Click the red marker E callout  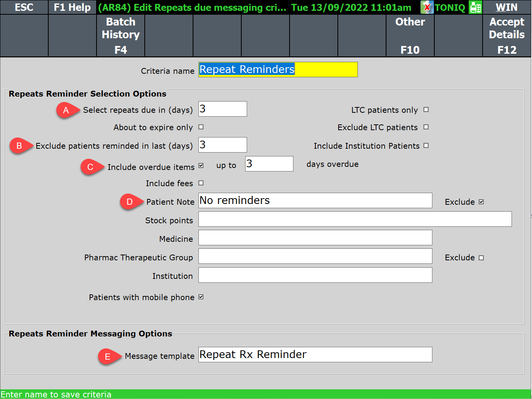tap(108, 356)
